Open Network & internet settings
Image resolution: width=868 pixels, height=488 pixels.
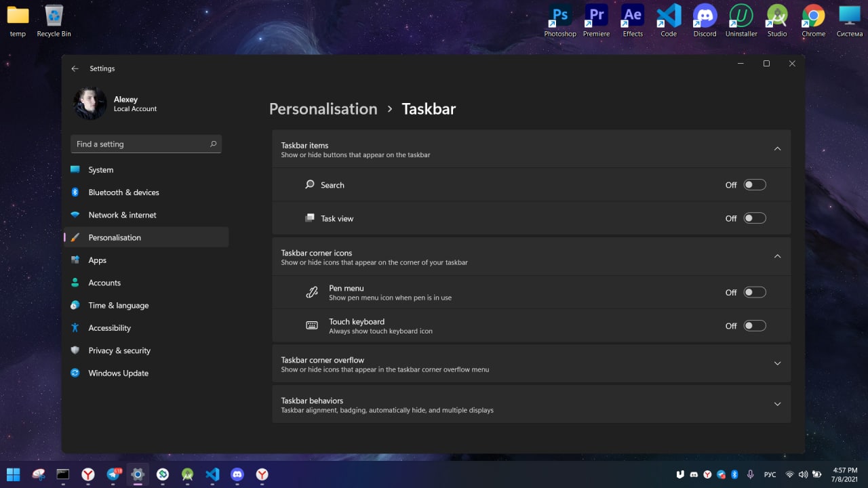tap(146, 215)
